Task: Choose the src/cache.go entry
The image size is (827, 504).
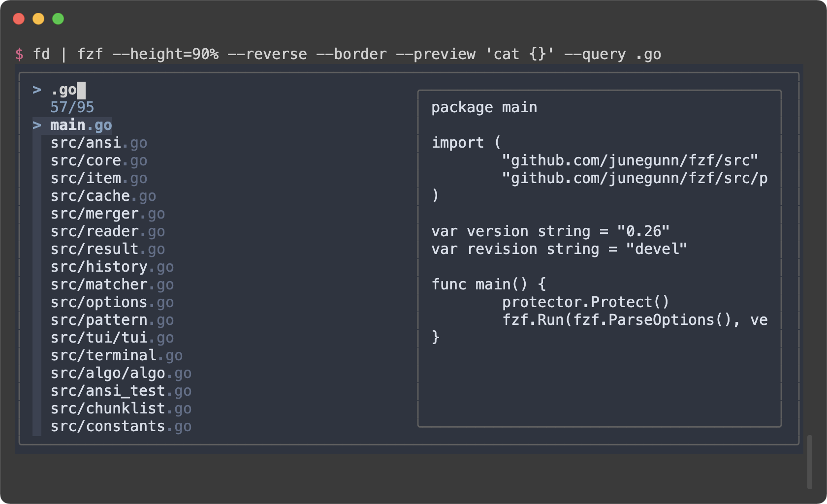Action: [103, 196]
